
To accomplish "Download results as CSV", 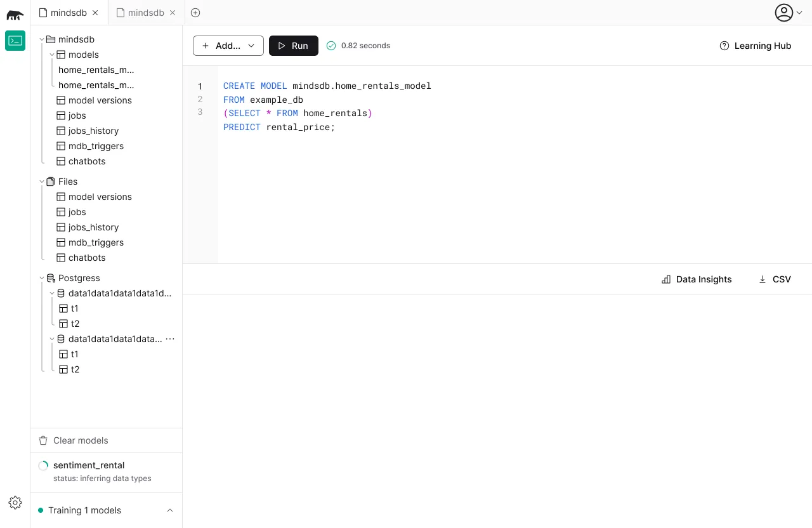I will (x=775, y=279).
